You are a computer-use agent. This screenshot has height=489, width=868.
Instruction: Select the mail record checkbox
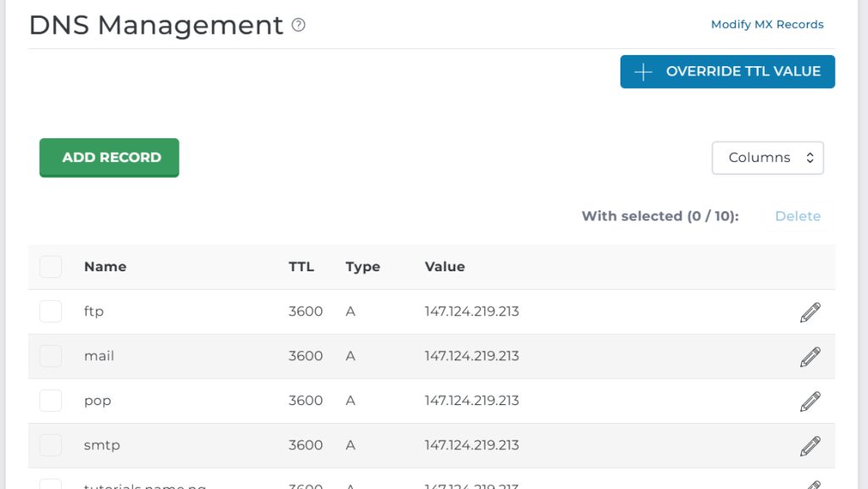click(51, 357)
